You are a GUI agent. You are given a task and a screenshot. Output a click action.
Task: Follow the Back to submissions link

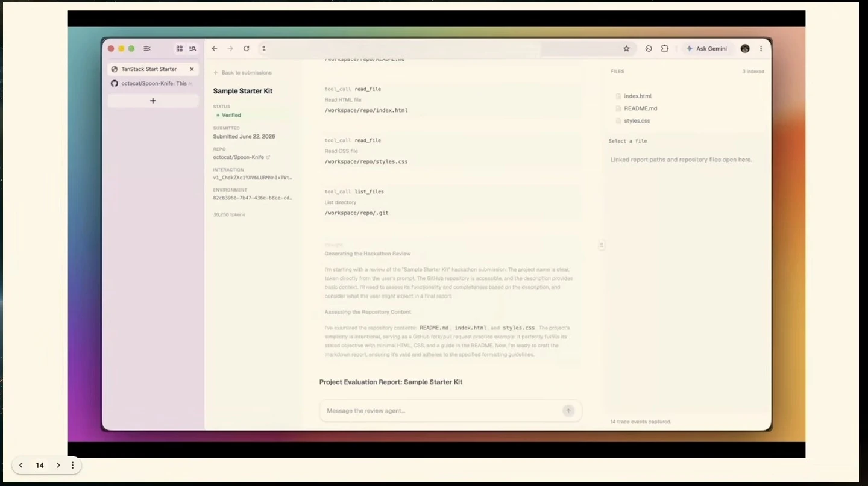coord(243,73)
